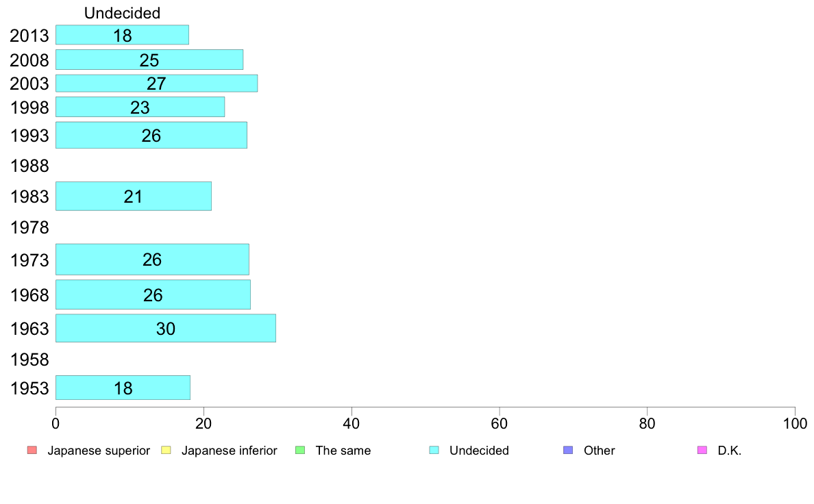Select the 1993 bar showing 26
This screenshot has height=504, width=814.
pyautogui.click(x=151, y=135)
